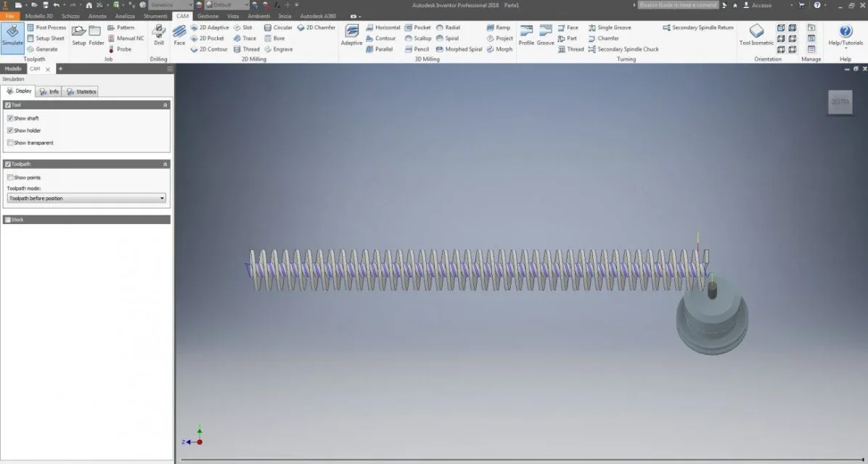This screenshot has width=868, height=464.
Task: Add a Folder in the Job group
Action: click(97, 36)
